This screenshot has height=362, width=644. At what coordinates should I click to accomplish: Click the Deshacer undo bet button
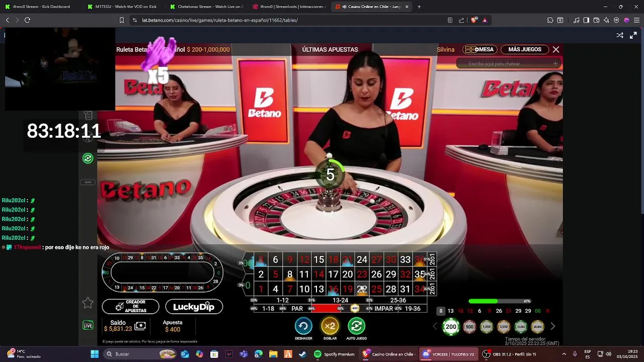(x=303, y=326)
